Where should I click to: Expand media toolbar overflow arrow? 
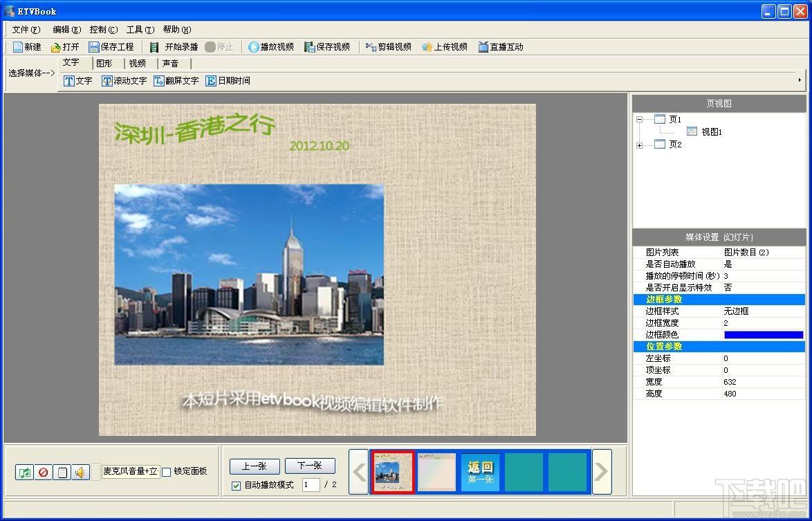click(800, 80)
